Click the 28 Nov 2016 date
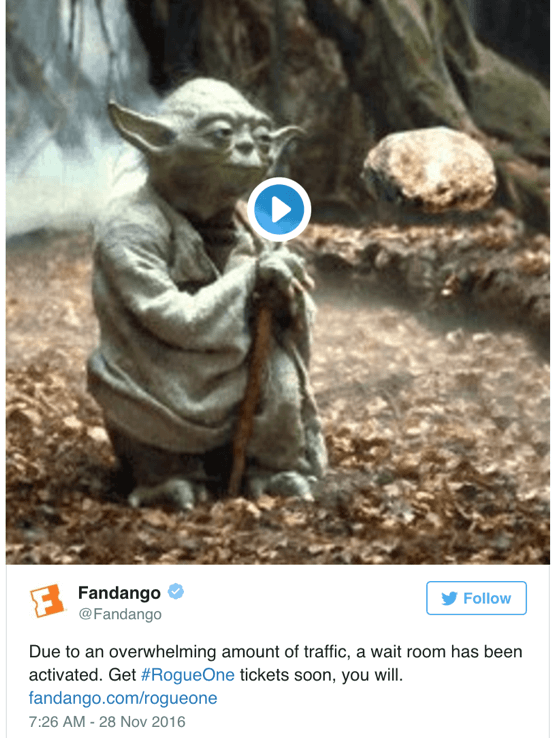 click(x=143, y=722)
